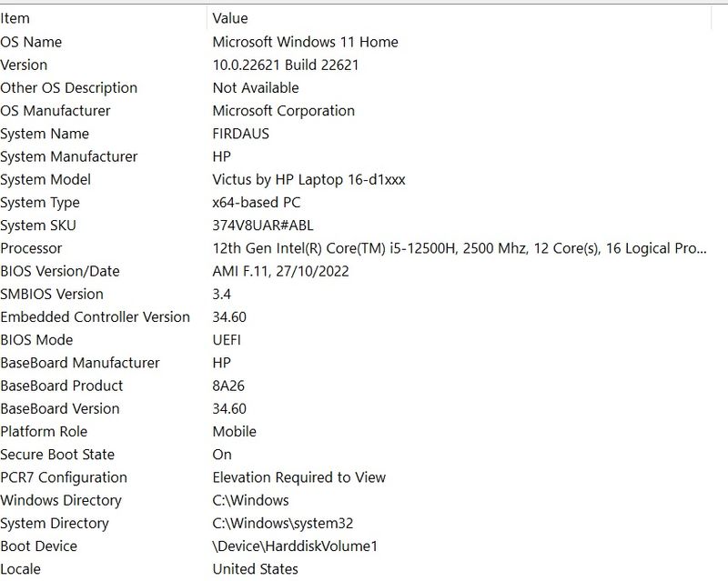The width and height of the screenshot is (728, 581).
Task: Select the OS Manufacturer row
Action: (x=56, y=111)
